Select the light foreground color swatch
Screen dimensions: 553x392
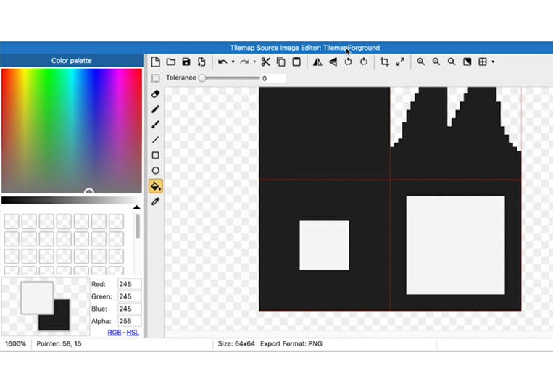coord(37,299)
